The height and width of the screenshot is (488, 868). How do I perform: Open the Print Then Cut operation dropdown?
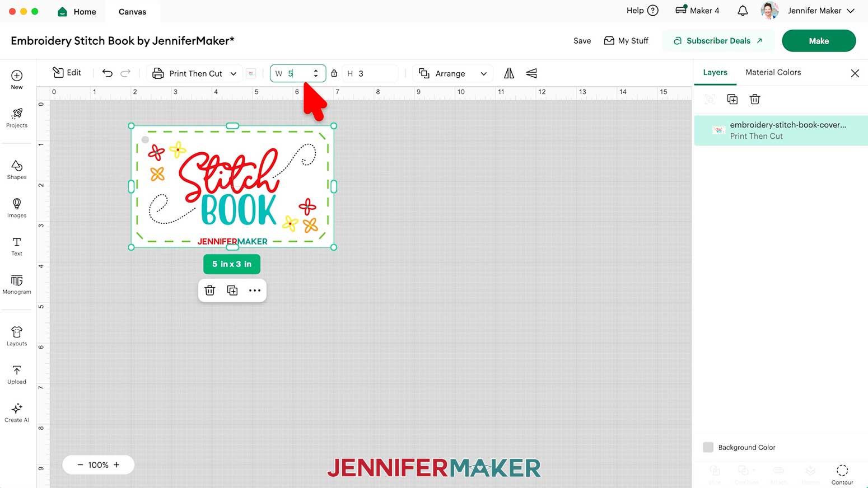(x=195, y=73)
